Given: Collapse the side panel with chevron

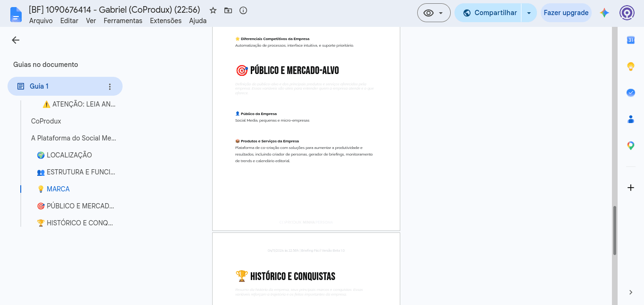Looking at the screenshot, I should pos(631,292).
